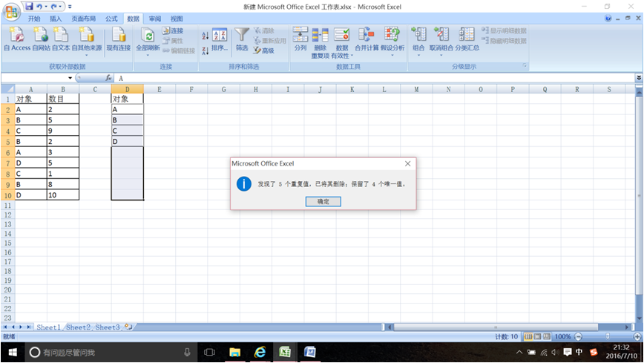
Task: Expand the formula bar
Action: 638,78
